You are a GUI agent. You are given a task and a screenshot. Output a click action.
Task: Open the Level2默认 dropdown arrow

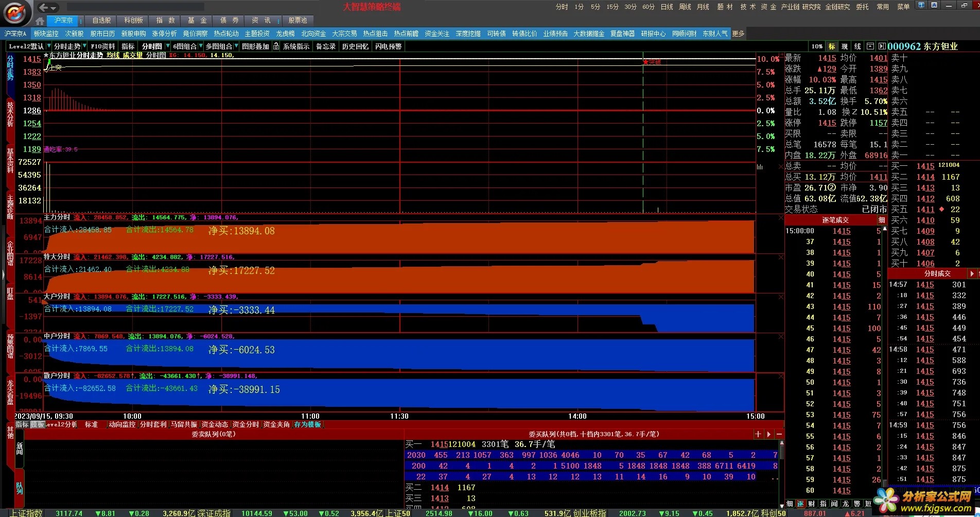[48, 46]
